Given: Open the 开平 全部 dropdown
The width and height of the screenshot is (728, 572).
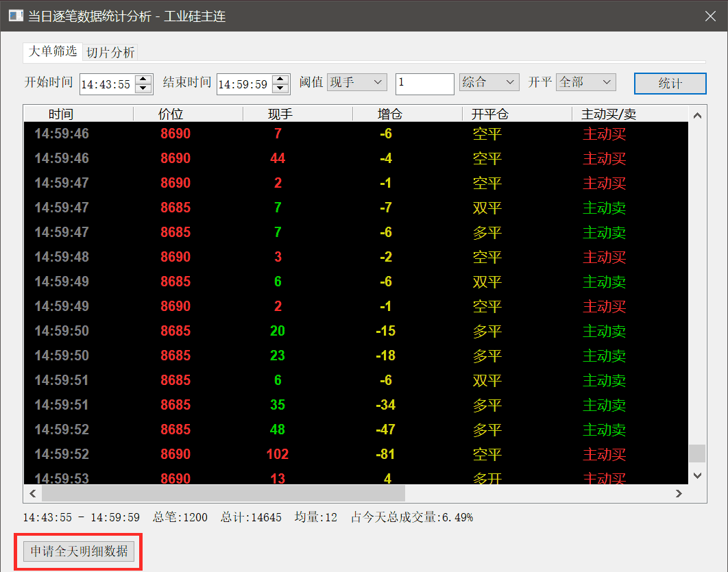Looking at the screenshot, I should pyautogui.click(x=585, y=83).
